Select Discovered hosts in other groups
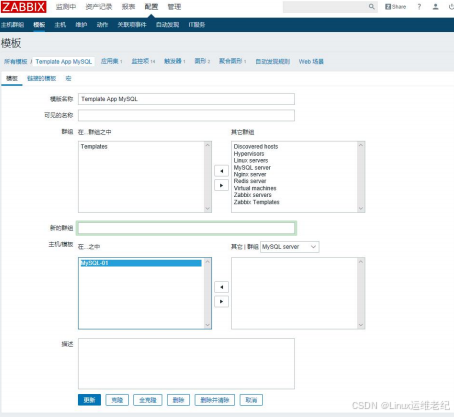Screen dimensions: 454x417 (256, 147)
